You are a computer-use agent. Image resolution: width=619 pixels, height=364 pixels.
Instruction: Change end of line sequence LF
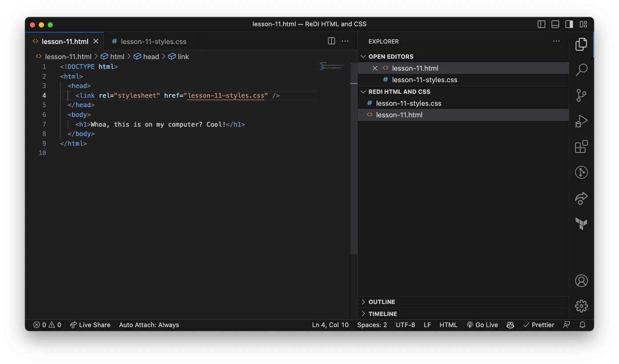(x=427, y=325)
